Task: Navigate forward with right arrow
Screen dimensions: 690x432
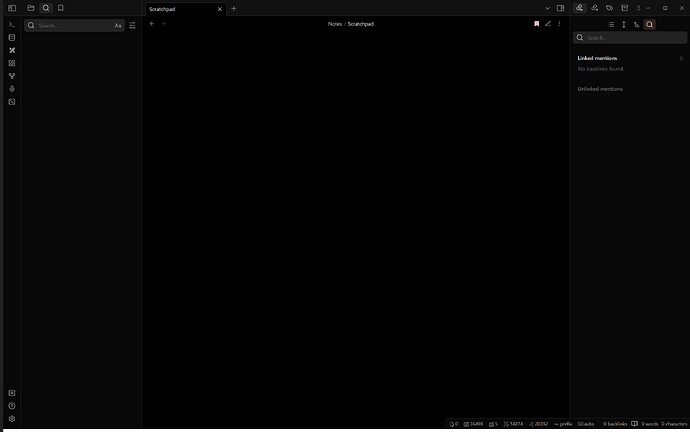Action: tap(163, 24)
